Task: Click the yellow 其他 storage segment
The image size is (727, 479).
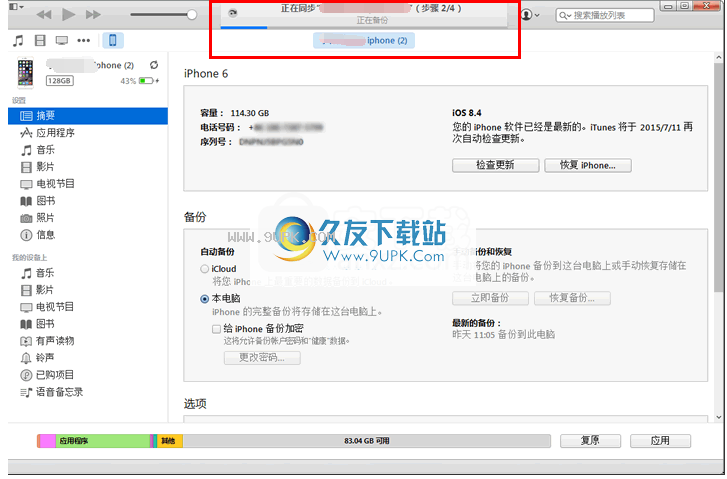Action: click(170, 441)
